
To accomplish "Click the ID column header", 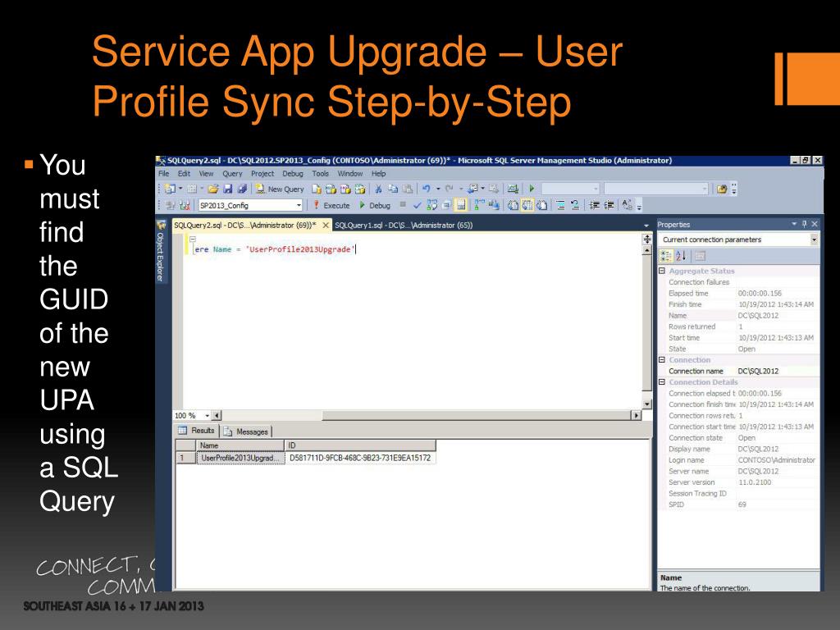I will (360, 445).
